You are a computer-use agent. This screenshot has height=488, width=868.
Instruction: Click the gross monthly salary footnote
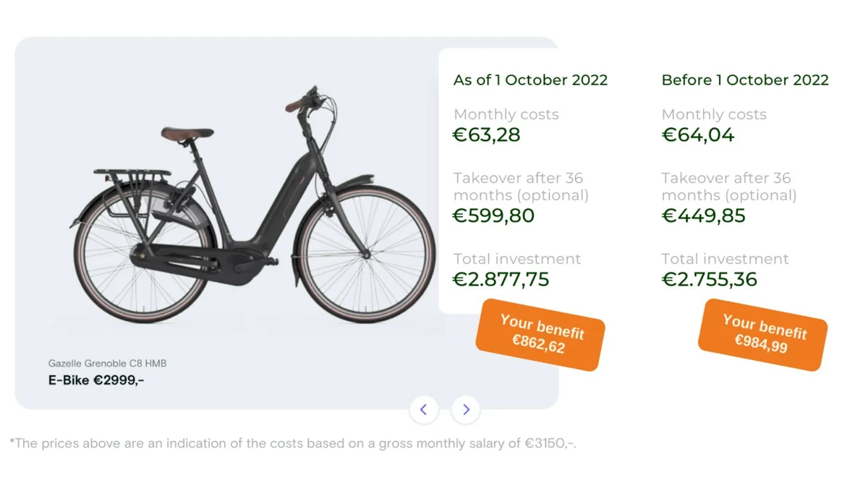click(293, 443)
